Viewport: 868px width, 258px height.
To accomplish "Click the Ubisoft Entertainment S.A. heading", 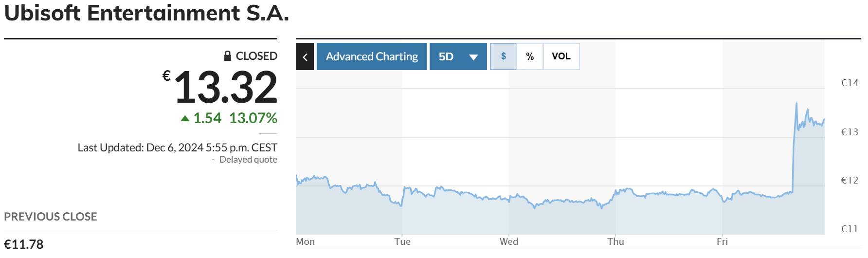I will pyautogui.click(x=146, y=13).
